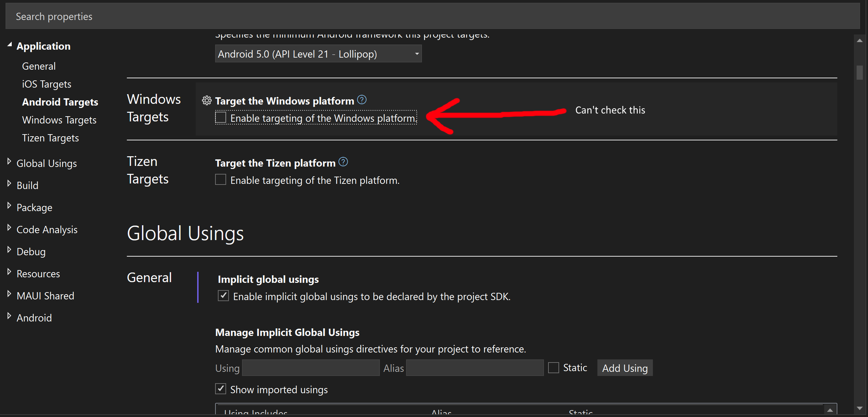
Task: Click the usings table scroll up arrow
Action: (x=830, y=410)
